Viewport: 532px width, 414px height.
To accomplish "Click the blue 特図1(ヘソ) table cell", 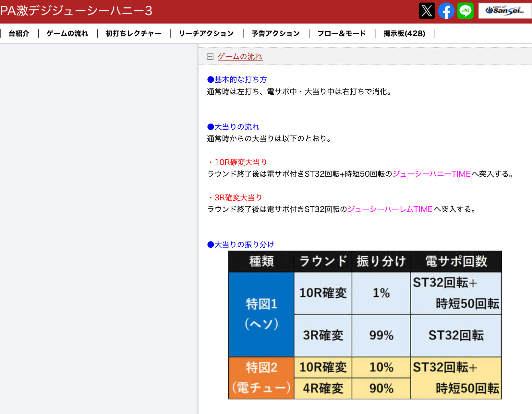I will [x=261, y=314].
